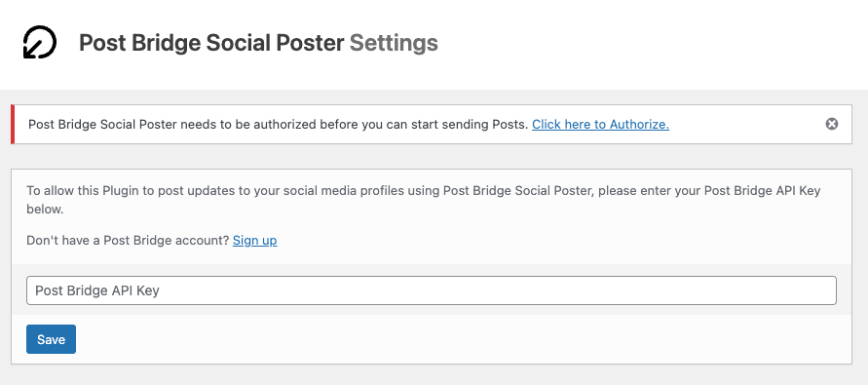
Task: Save the API key settings
Action: tap(51, 339)
